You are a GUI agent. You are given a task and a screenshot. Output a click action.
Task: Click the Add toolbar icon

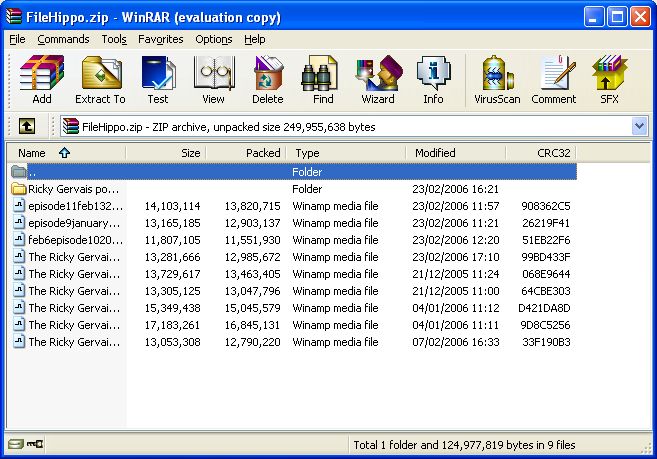pos(42,80)
